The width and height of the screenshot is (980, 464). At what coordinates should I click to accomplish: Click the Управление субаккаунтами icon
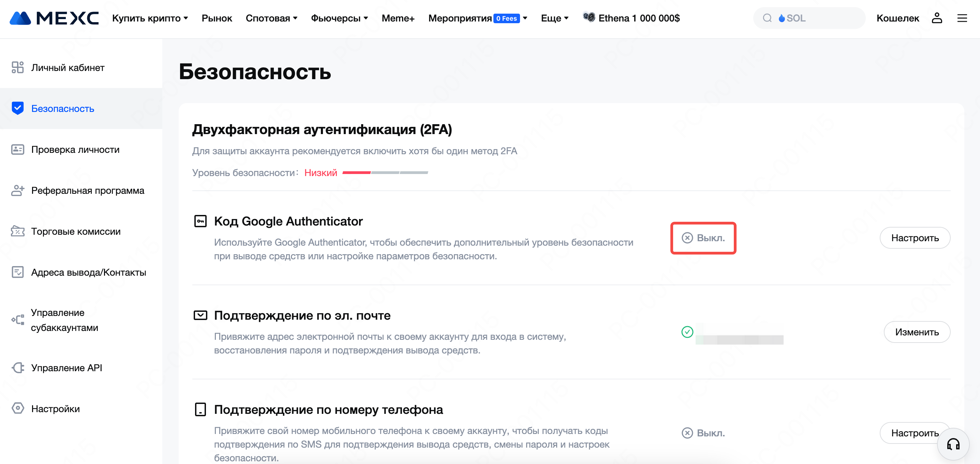click(x=17, y=320)
